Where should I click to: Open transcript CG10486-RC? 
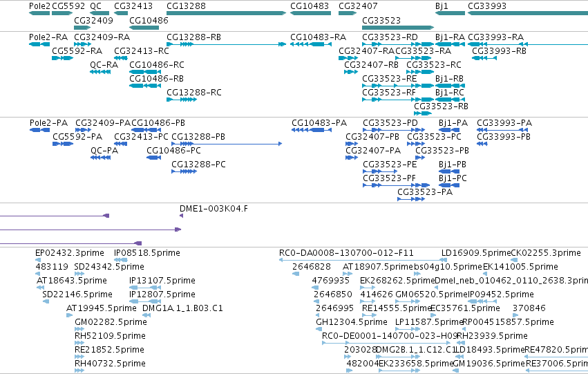145,72
